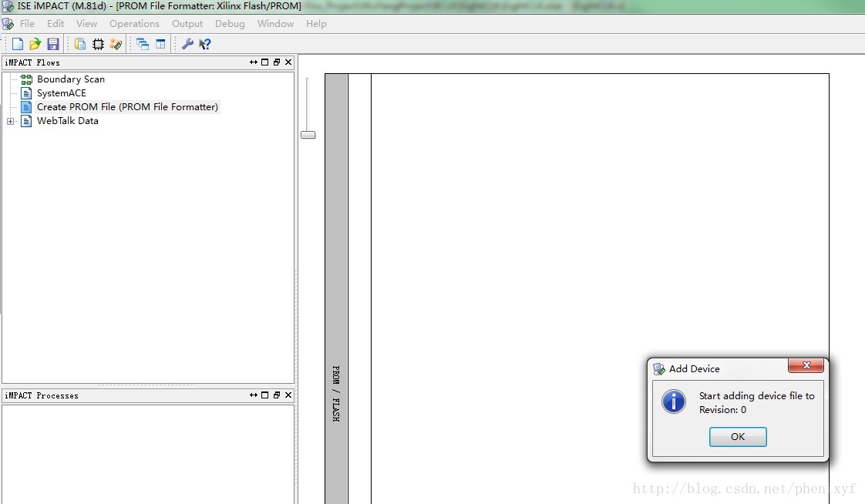Tile windows with the toolbar icon
865x504 pixels.
point(160,44)
